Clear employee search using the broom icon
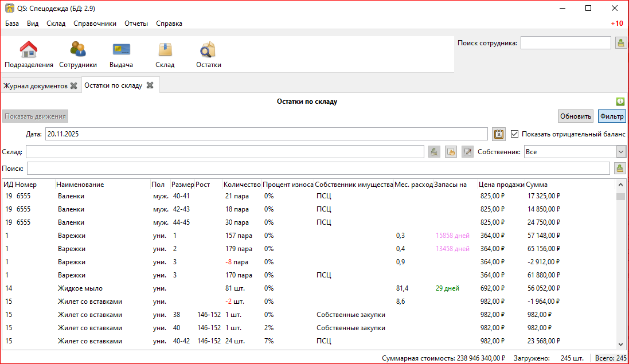 tap(620, 43)
